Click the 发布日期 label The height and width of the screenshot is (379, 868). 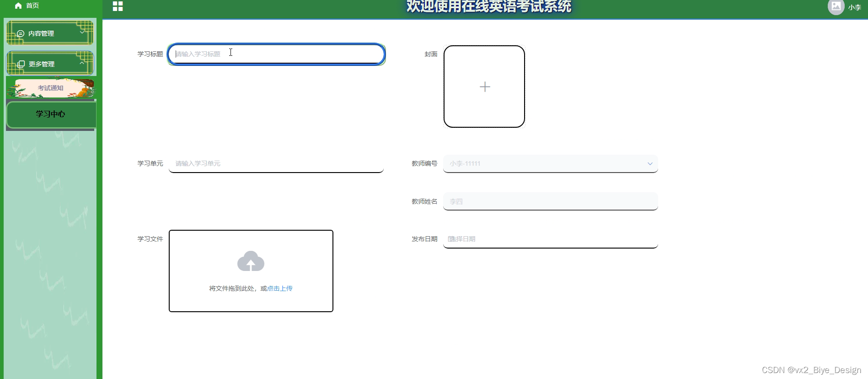[x=424, y=239]
